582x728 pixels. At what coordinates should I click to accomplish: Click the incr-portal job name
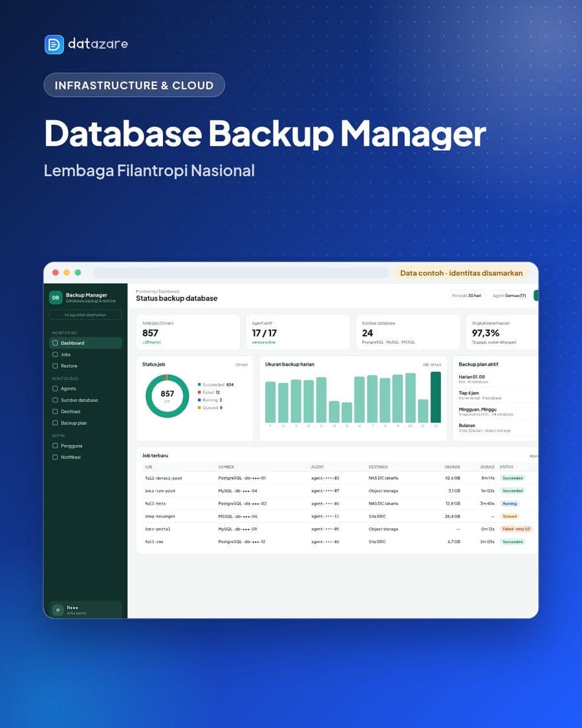point(157,529)
